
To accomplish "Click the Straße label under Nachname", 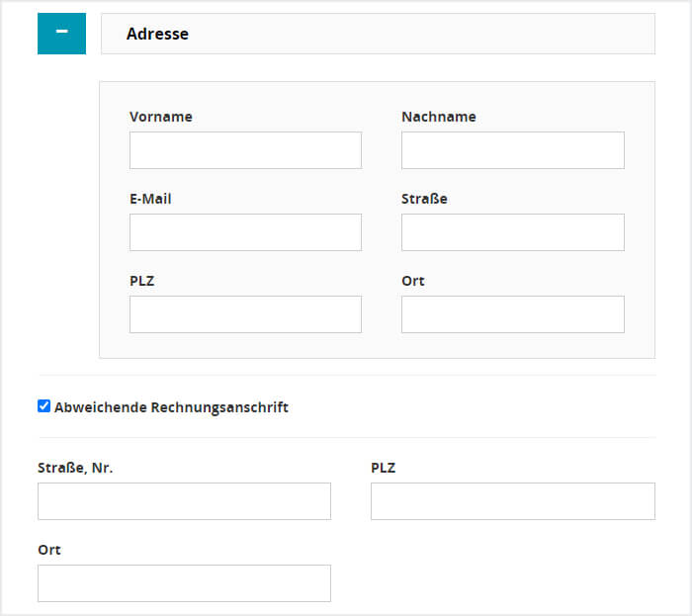I will 424,199.
